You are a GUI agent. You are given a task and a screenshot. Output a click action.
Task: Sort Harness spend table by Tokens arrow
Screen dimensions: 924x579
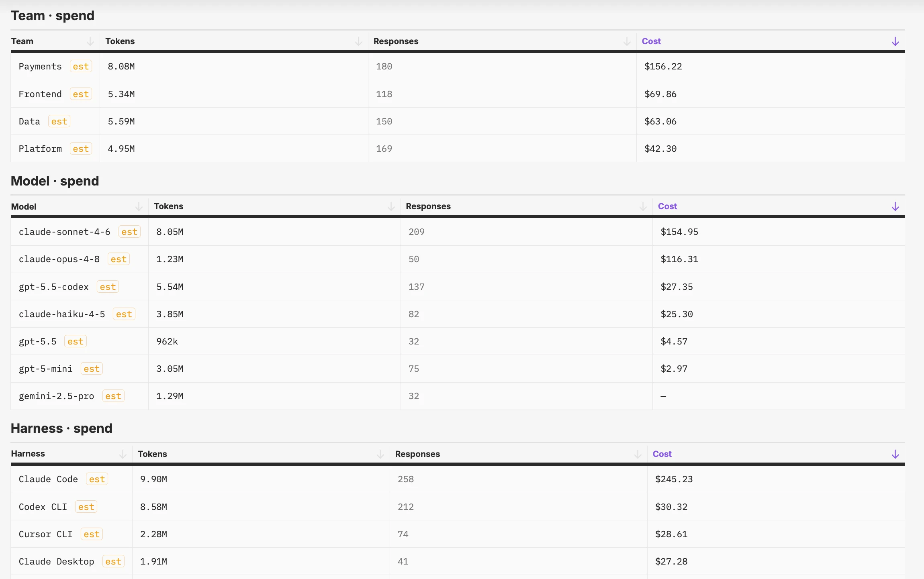tap(380, 454)
